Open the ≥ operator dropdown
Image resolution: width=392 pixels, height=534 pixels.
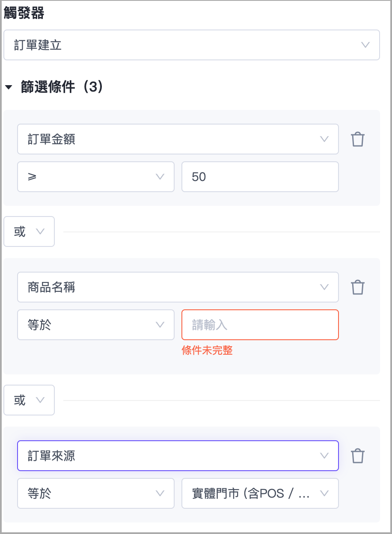click(96, 177)
